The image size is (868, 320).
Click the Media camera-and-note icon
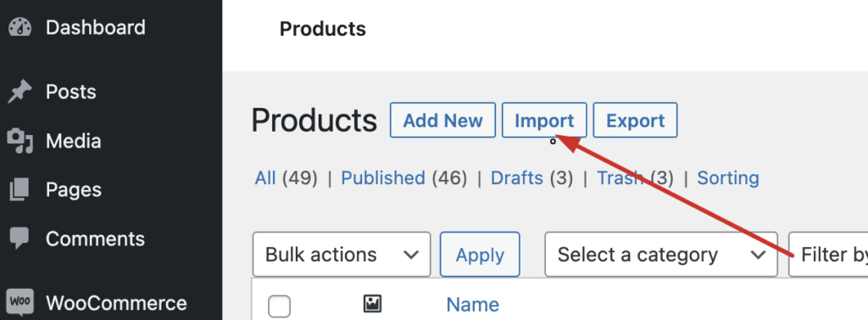pyautogui.click(x=20, y=141)
